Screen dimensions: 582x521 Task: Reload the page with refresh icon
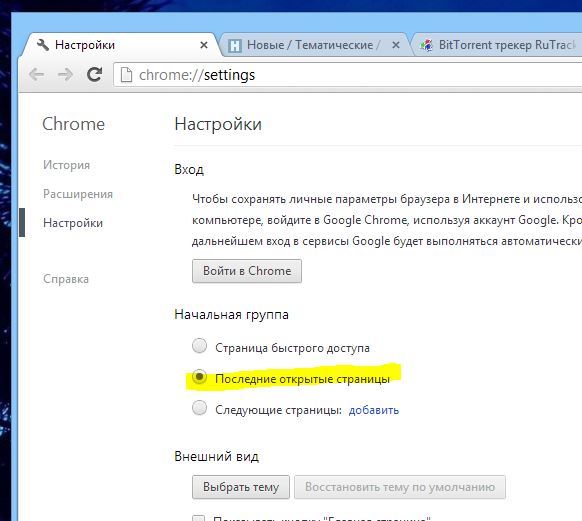[x=94, y=75]
